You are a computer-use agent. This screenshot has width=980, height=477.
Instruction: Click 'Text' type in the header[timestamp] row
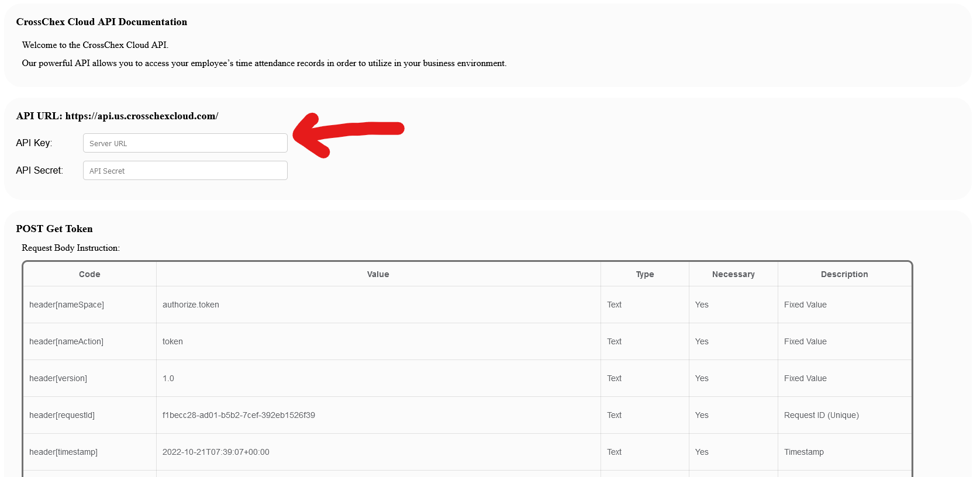coord(615,452)
